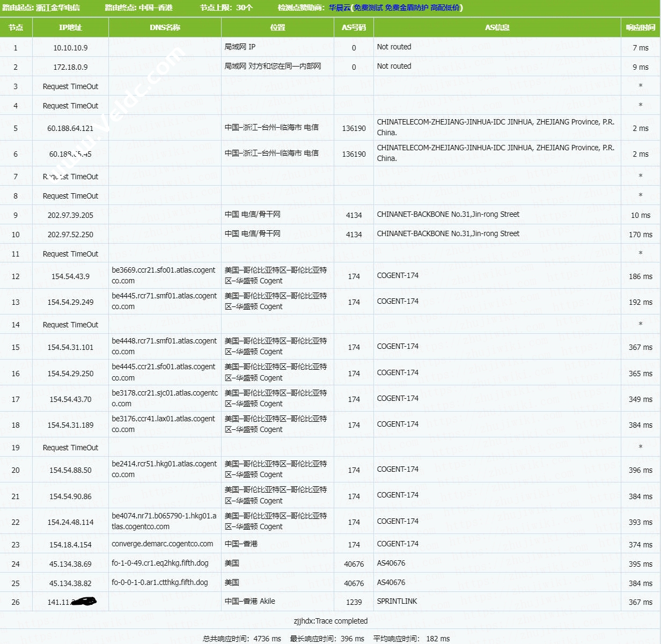Select IP address 154.54.88.50

(x=70, y=470)
